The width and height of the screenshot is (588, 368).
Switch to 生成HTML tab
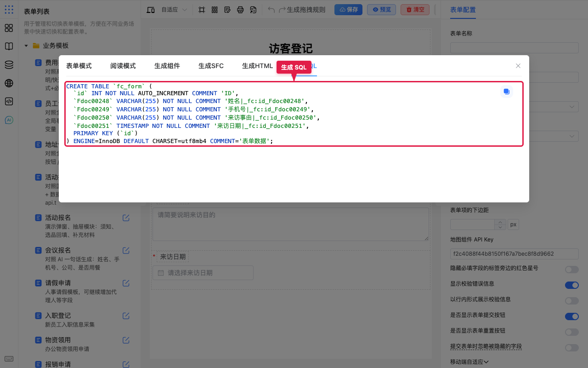coord(258,66)
